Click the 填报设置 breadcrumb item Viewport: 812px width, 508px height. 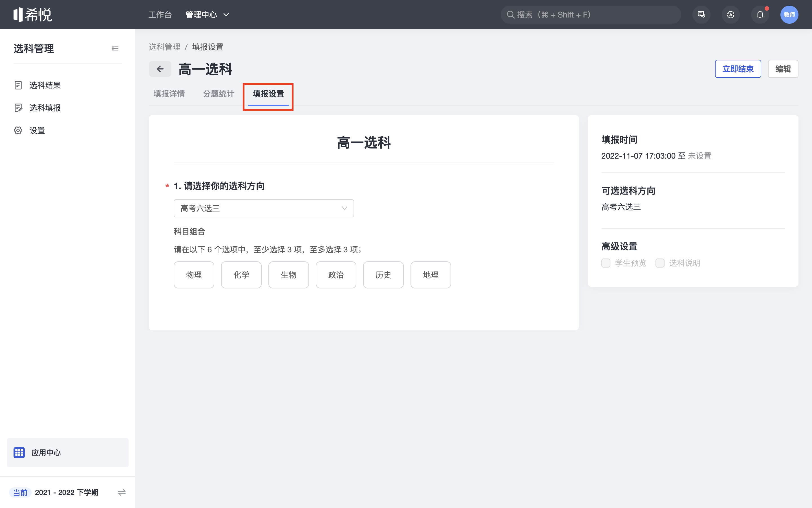(208, 47)
